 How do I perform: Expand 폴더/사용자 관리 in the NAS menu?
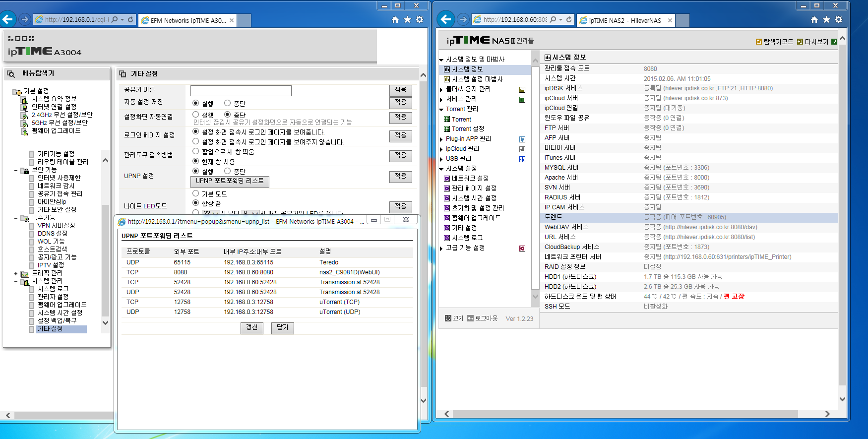click(441, 90)
